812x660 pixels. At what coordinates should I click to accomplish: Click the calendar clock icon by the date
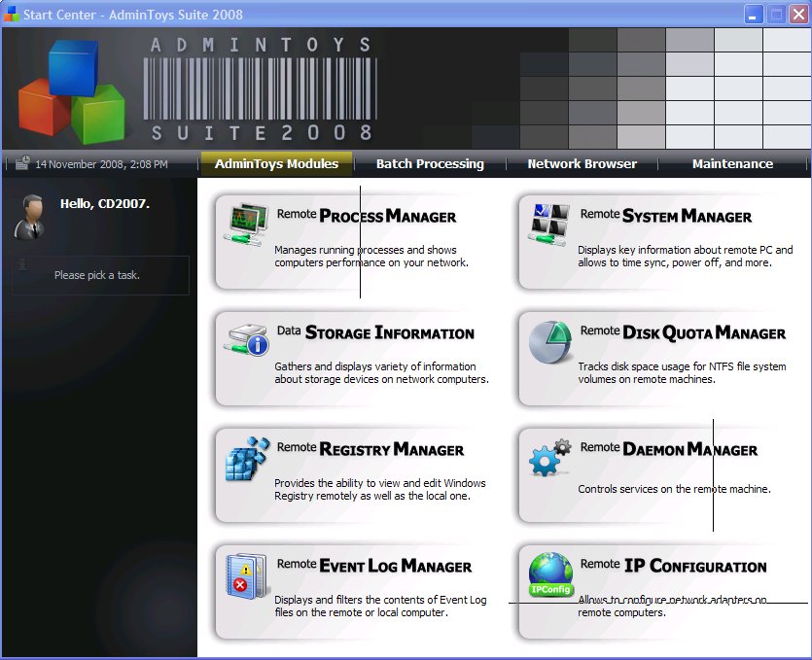coord(22,163)
